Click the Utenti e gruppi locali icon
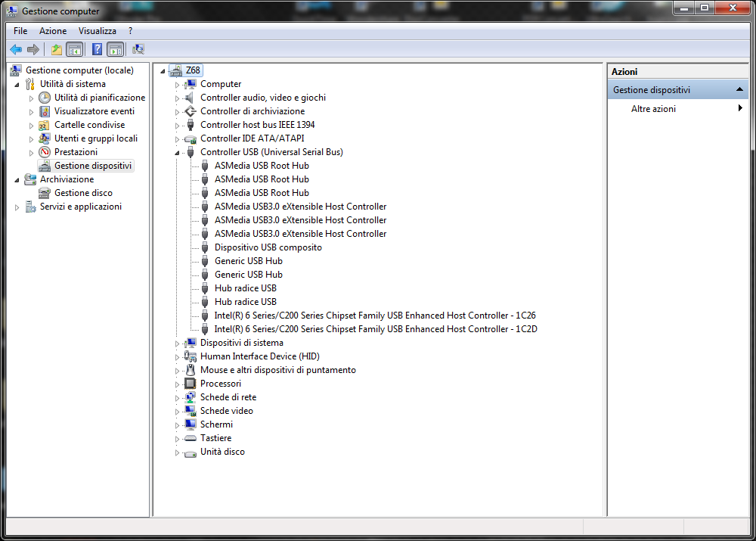The height and width of the screenshot is (541, 756). [x=45, y=138]
